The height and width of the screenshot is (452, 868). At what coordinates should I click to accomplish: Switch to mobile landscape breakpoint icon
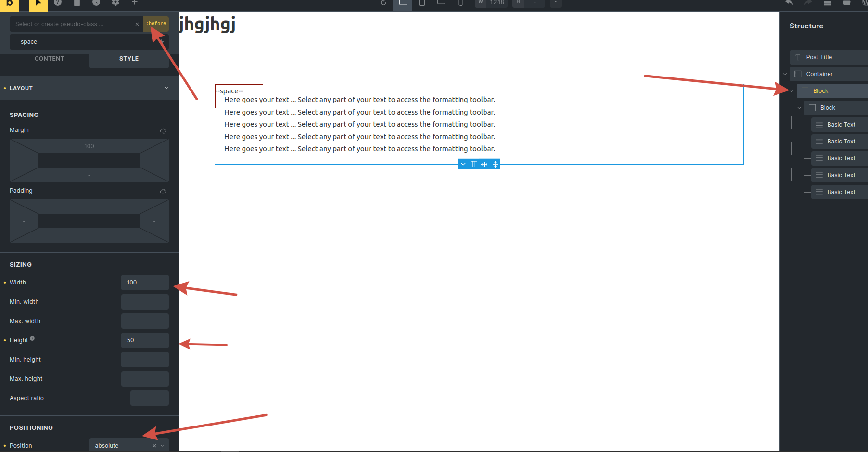click(x=441, y=3)
